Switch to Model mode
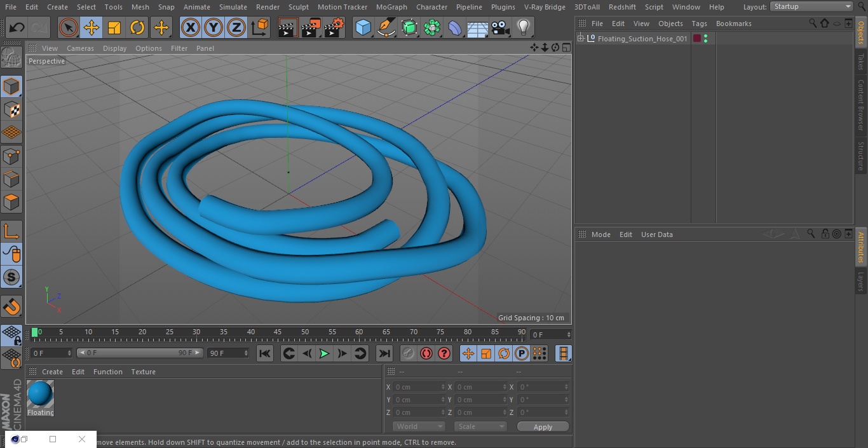This screenshot has height=448, width=868. click(11, 86)
